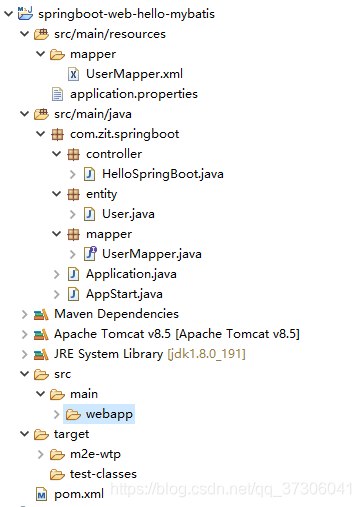Select the pom.xml label
The image size is (361, 507).
(x=79, y=494)
